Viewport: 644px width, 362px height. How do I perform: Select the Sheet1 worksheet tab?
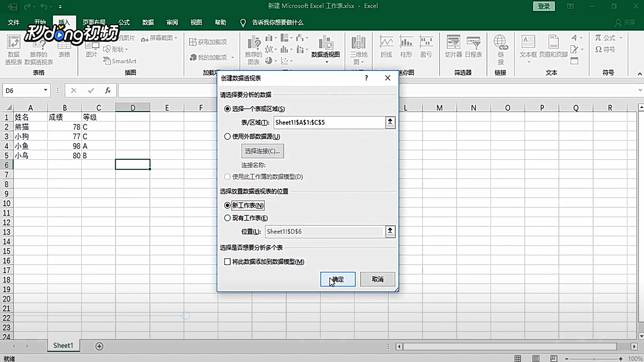[x=63, y=345]
